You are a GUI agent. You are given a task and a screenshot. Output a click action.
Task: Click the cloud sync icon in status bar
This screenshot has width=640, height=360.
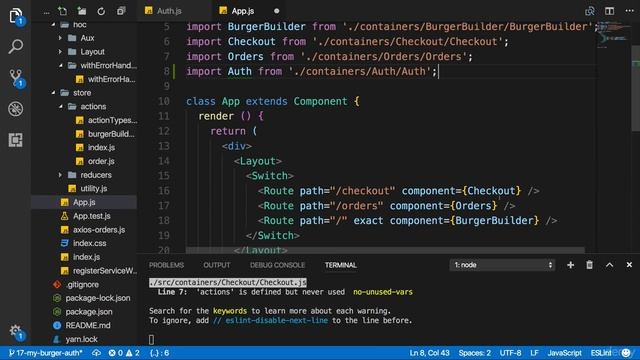pyautogui.click(x=96, y=353)
